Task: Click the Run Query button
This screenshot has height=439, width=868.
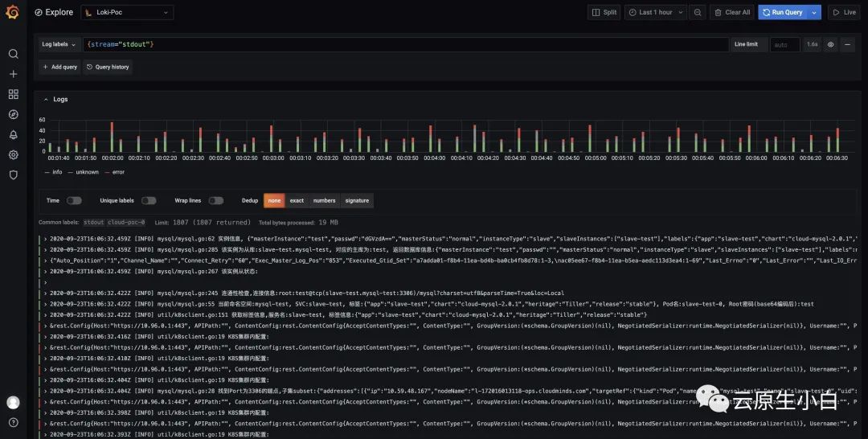Action: (783, 12)
